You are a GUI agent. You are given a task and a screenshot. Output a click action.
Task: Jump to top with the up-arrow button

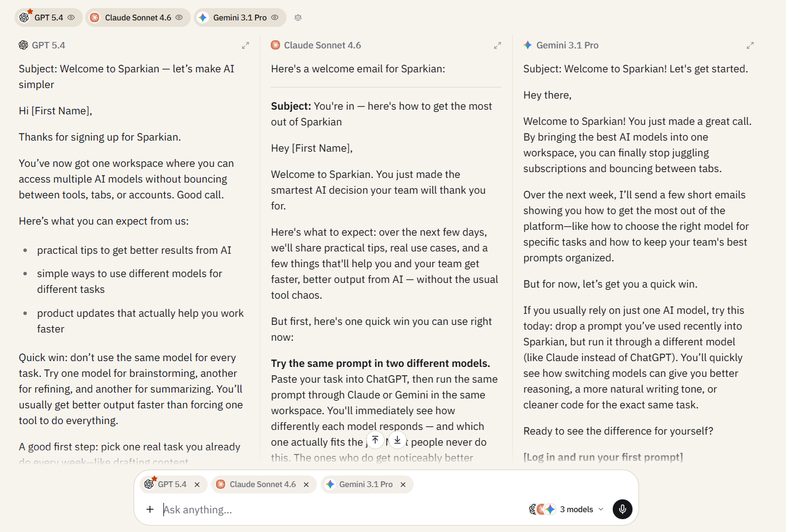(375, 440)
